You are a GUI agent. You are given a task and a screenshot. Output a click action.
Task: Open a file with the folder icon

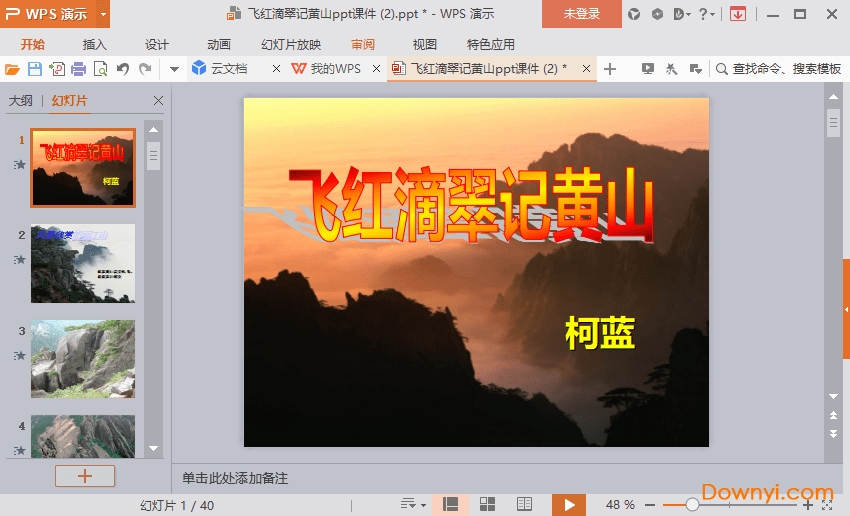[12, 69]
